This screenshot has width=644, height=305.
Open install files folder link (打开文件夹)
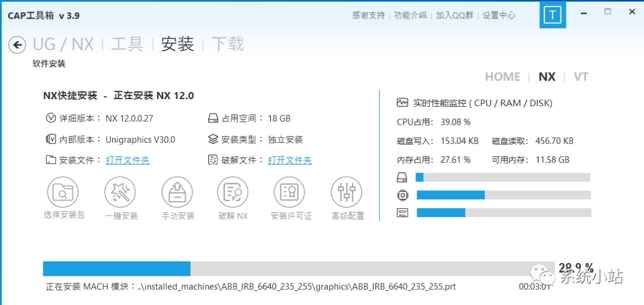click(x=128, y=161)
